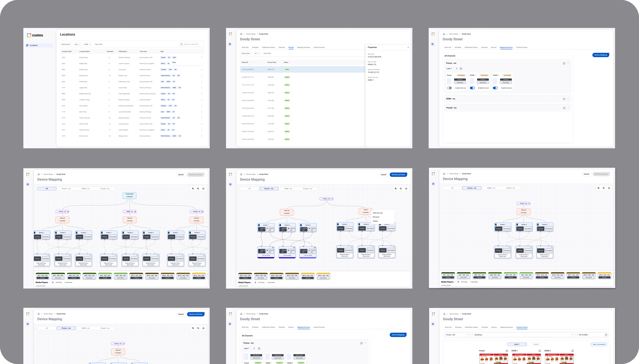Image resolution: width=639 pixels, height=364 pixels.
Task: Click the Locations sidebar item
Action: click(33, 45)
